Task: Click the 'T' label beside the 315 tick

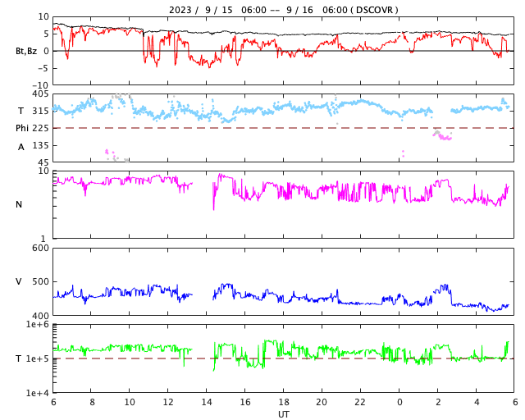Action: 21,111
